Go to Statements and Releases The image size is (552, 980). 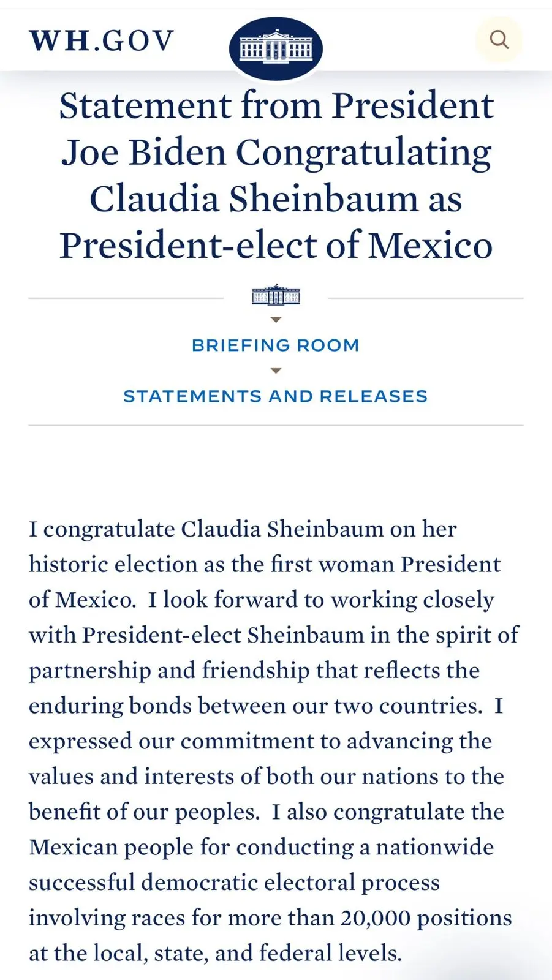(x=276, y=396)
